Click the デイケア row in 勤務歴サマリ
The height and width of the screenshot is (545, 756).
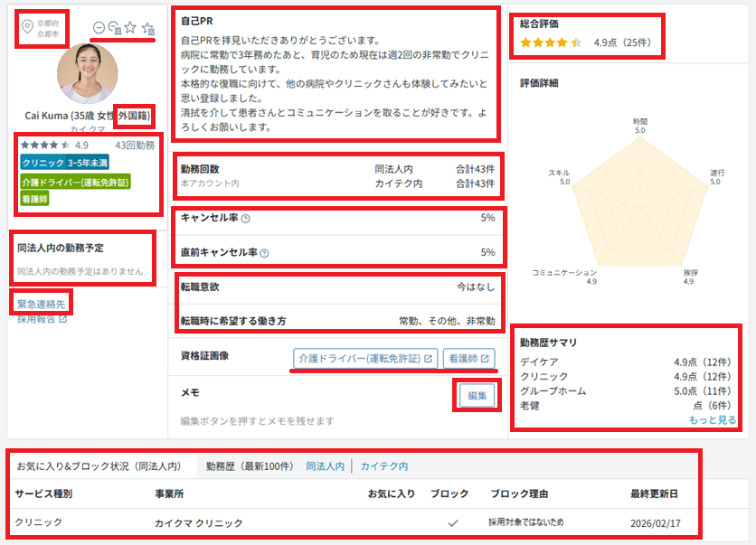tap(626, 362)
